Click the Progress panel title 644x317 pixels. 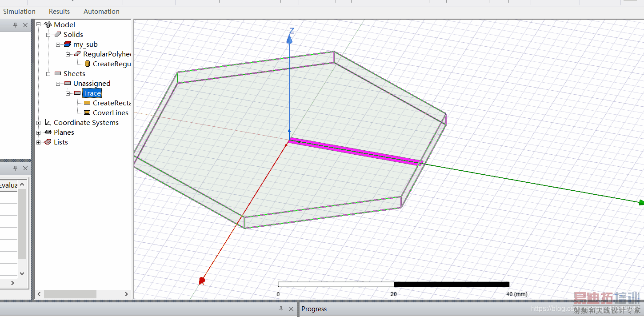coord(314,309)
